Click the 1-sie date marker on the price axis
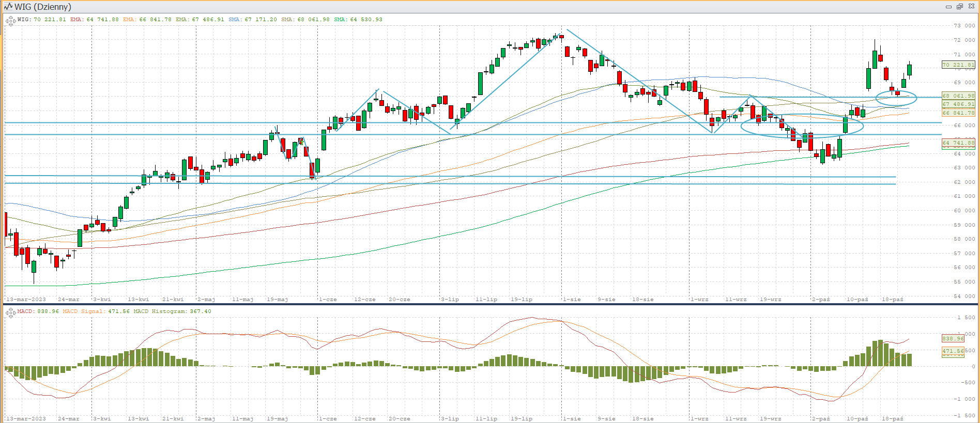Viewport: 980px width, 423px height. tap(572, 300)
